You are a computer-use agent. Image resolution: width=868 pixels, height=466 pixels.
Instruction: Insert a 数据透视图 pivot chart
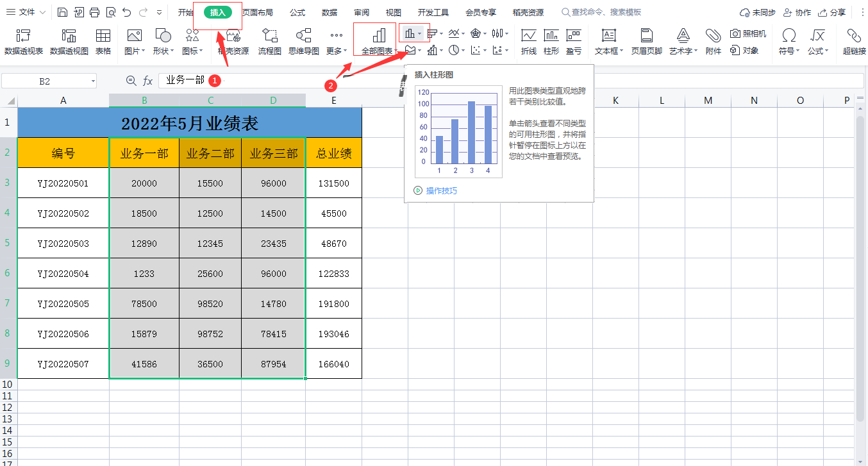69,42
